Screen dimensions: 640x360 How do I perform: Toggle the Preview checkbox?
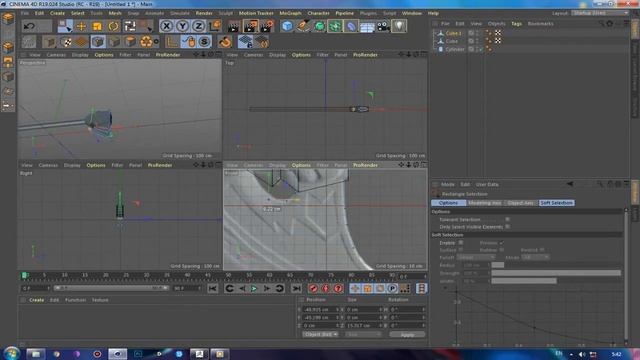pos(502,242)
